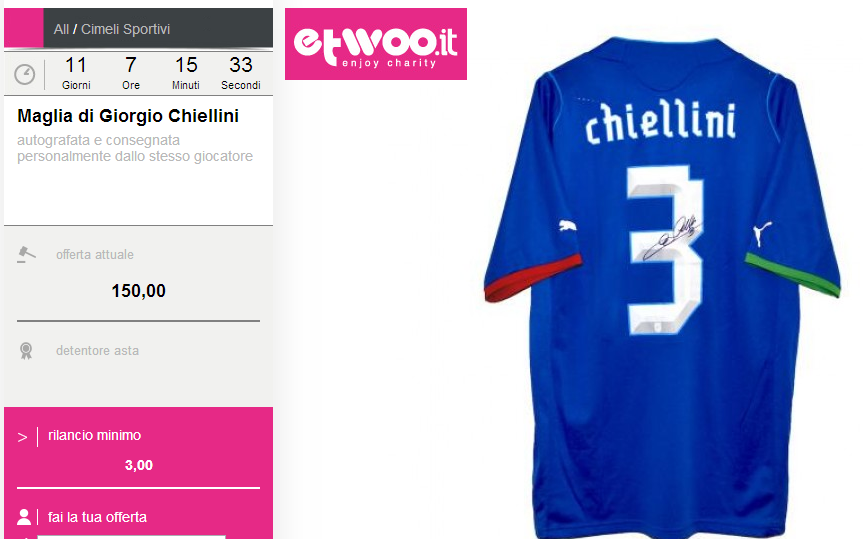
Task: Click the 3,00 minimum raise value
Action: pos(139,465)
